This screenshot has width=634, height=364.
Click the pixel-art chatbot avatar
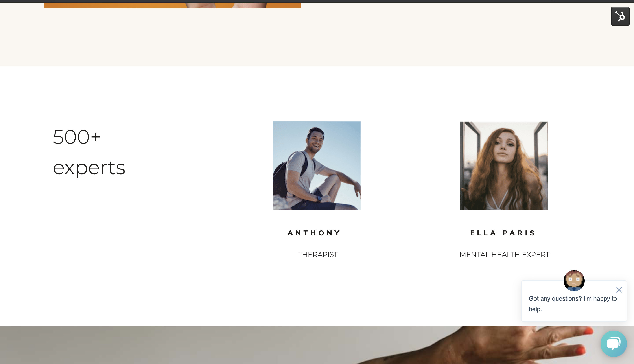(x=574, y=281)
